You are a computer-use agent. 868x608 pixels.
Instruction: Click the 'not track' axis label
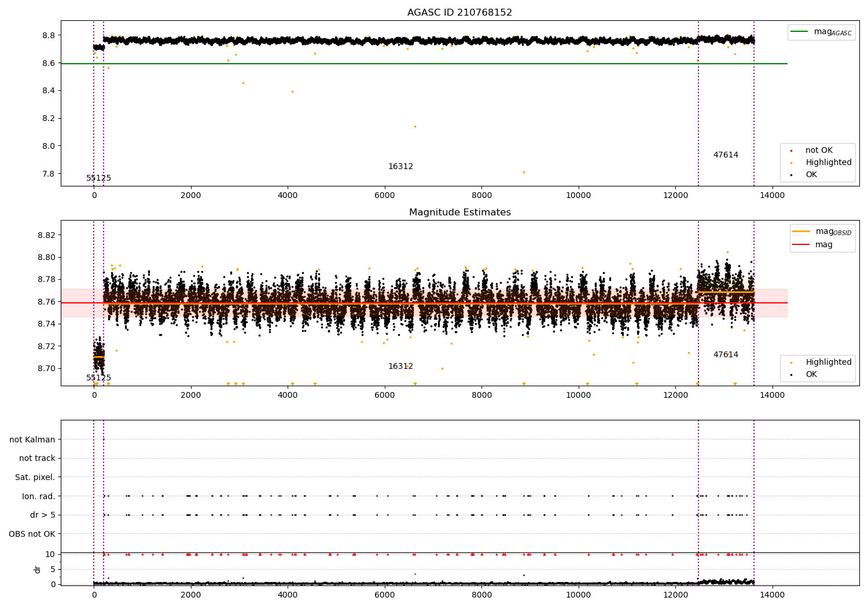[37, 459]
